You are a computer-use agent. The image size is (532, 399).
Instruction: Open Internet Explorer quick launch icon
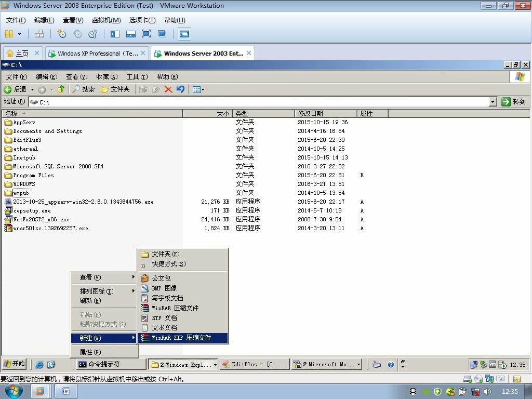[39, 364]
